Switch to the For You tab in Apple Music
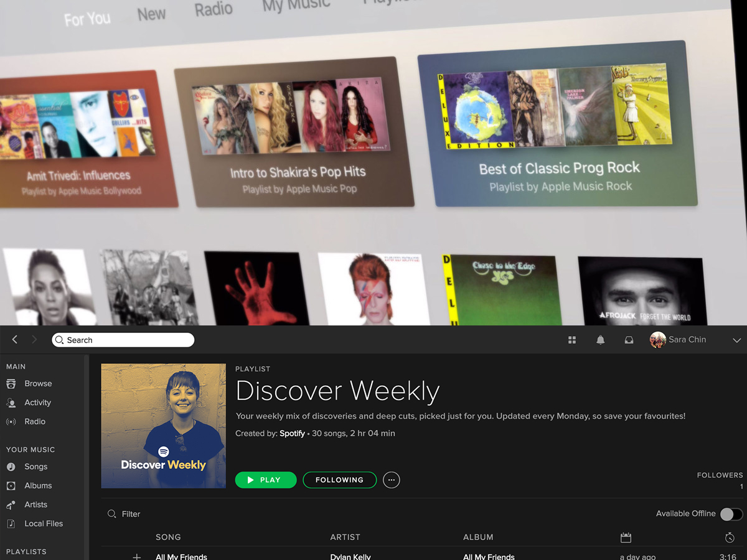 point(87,19)
